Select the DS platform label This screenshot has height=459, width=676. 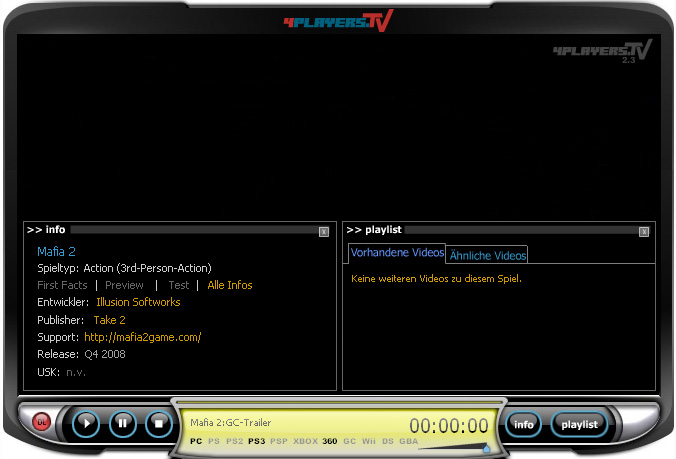pos(388,441)
